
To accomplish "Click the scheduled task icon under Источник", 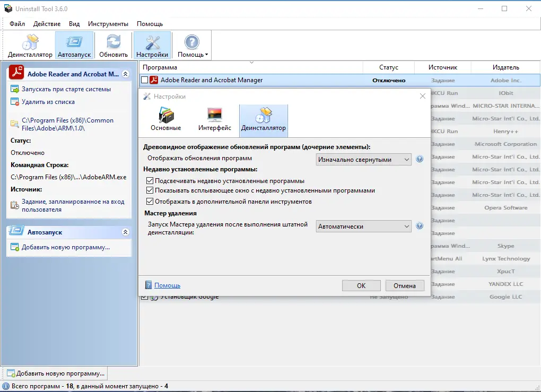I will point(14,205).
